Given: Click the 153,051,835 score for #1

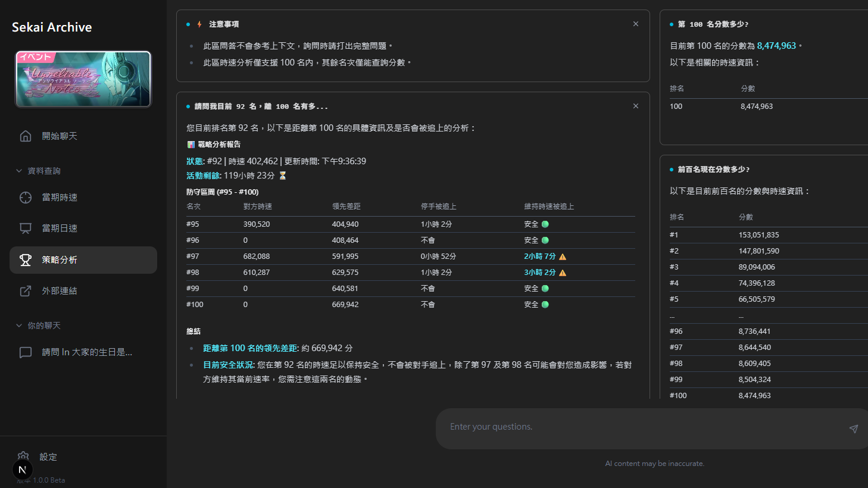Looking at the screenshot, I should (x=758, y=235).
